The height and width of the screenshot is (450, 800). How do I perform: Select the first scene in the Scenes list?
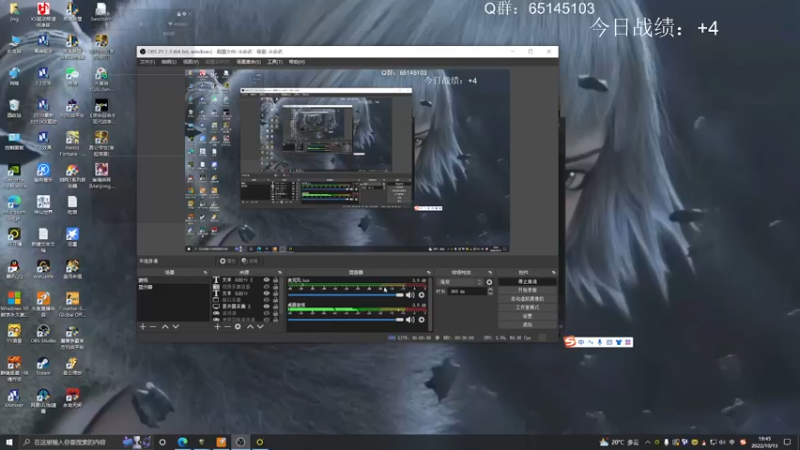[173, 280]
